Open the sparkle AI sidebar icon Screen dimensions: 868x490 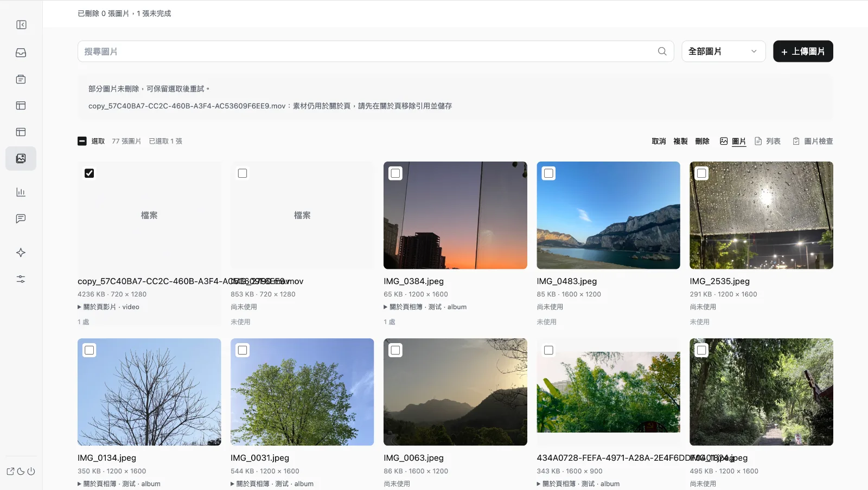point(21,253)
